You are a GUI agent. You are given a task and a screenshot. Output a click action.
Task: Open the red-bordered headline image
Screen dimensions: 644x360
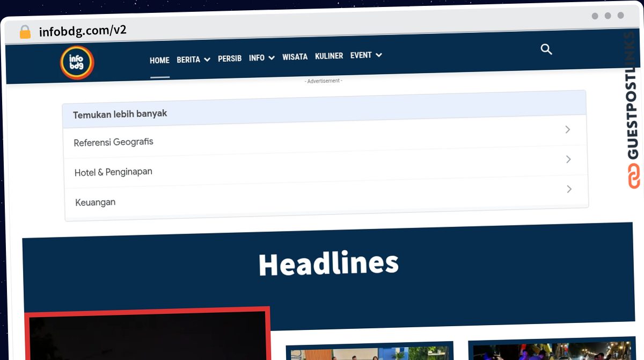(x=148, y=333)
